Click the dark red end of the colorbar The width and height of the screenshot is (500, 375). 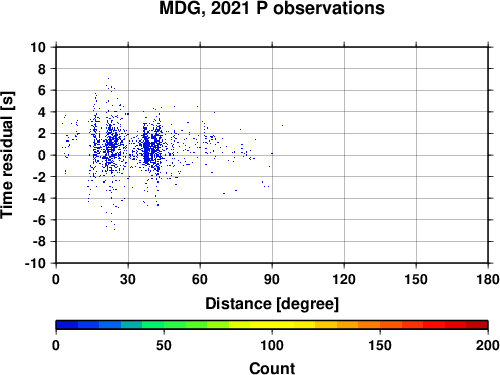coord(477,325)
